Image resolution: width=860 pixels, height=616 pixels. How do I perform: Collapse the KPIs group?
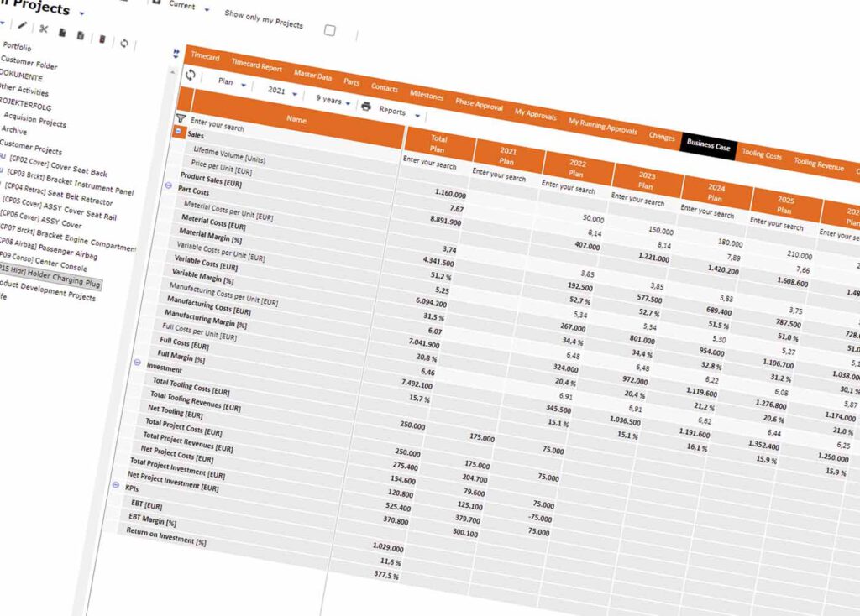point(116,484)
